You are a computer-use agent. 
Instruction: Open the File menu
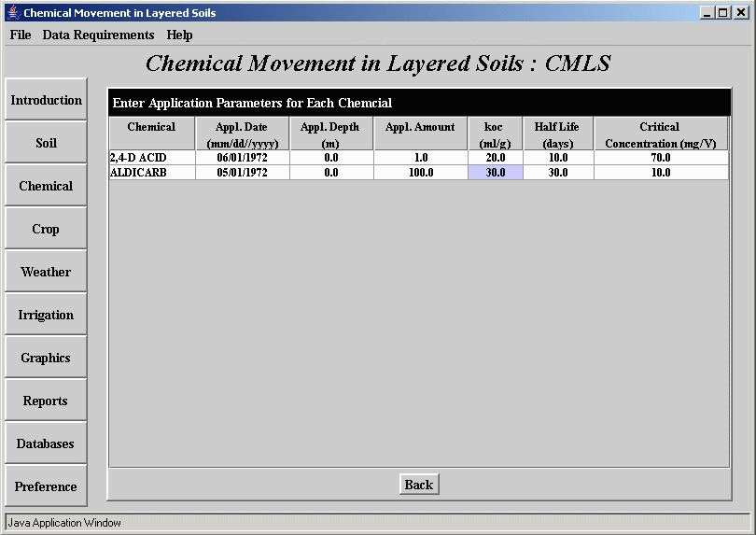click(21, 35)
